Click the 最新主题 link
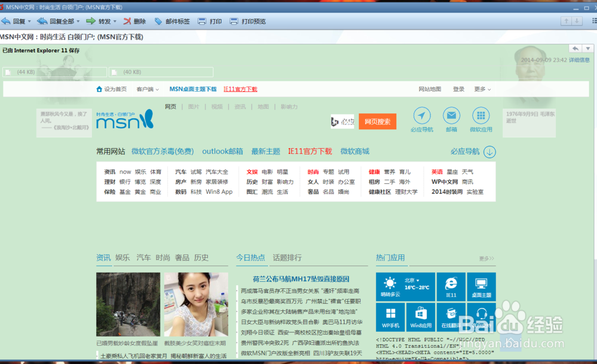597x364 pixels. pos(266,152)
